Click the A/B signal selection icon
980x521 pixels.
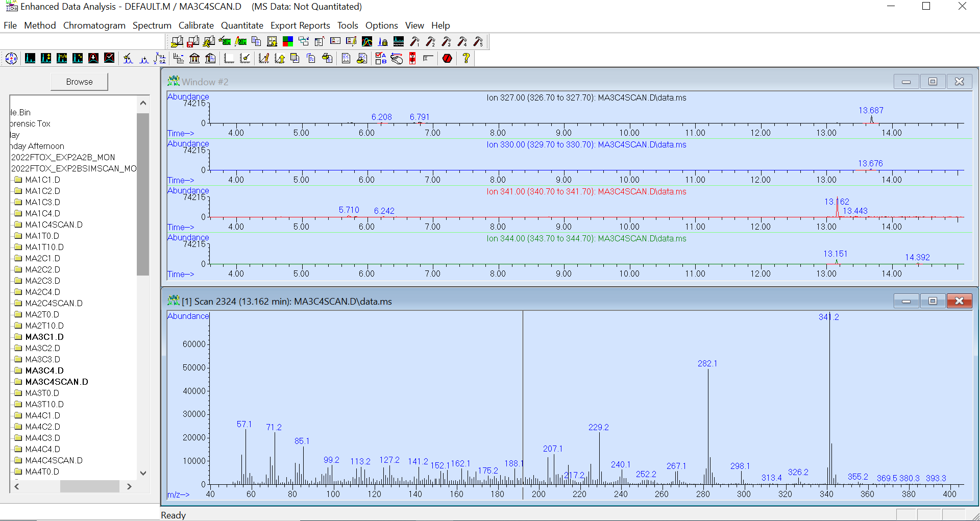pyautogui.click(x=380, y=58)
